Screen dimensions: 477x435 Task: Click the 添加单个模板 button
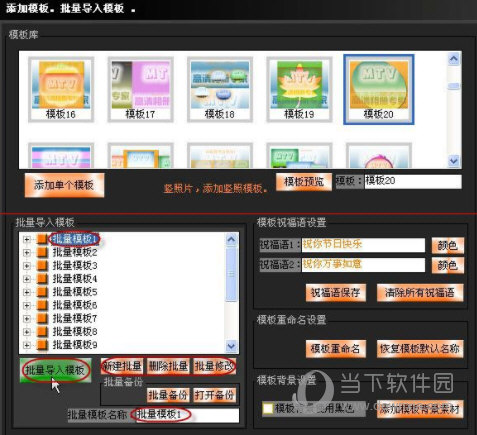[x=64, y=185]
